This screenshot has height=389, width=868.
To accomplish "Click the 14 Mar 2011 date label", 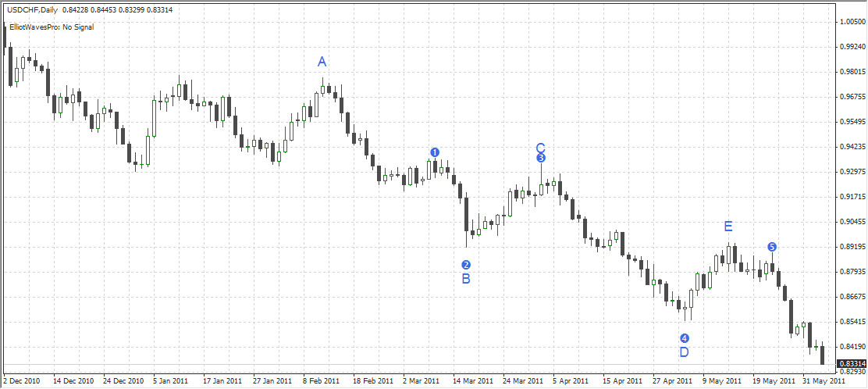I will click(x=474, y=382).
